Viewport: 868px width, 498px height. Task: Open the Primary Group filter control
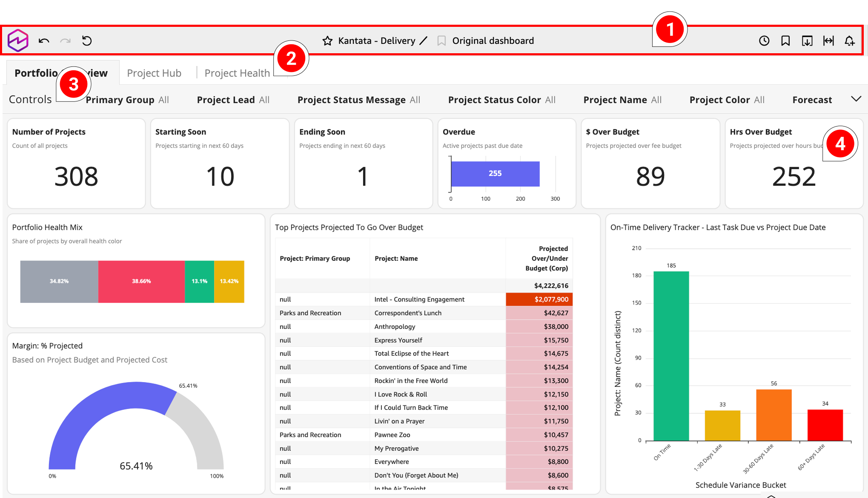click(x=127, y=100)
